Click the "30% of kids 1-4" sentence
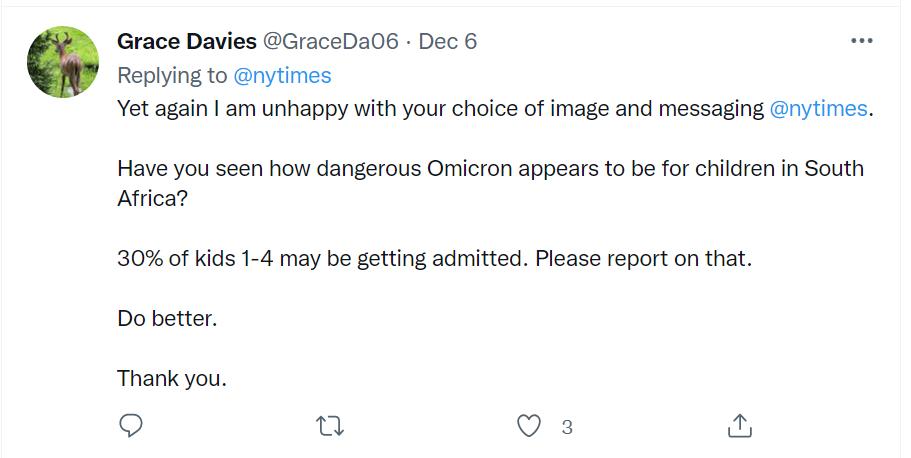 coord(322,258)
